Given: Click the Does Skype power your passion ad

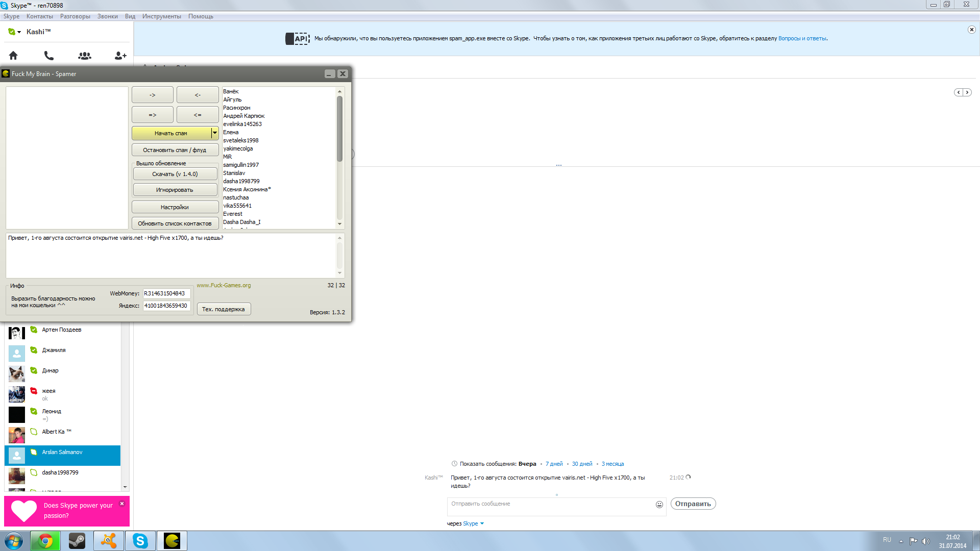Looking at the screenshot, I should (66, 511).
